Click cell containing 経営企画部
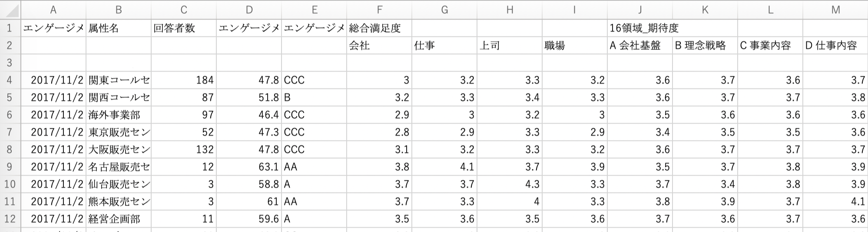This screenshot has height=232, width=868. (118, 219)
